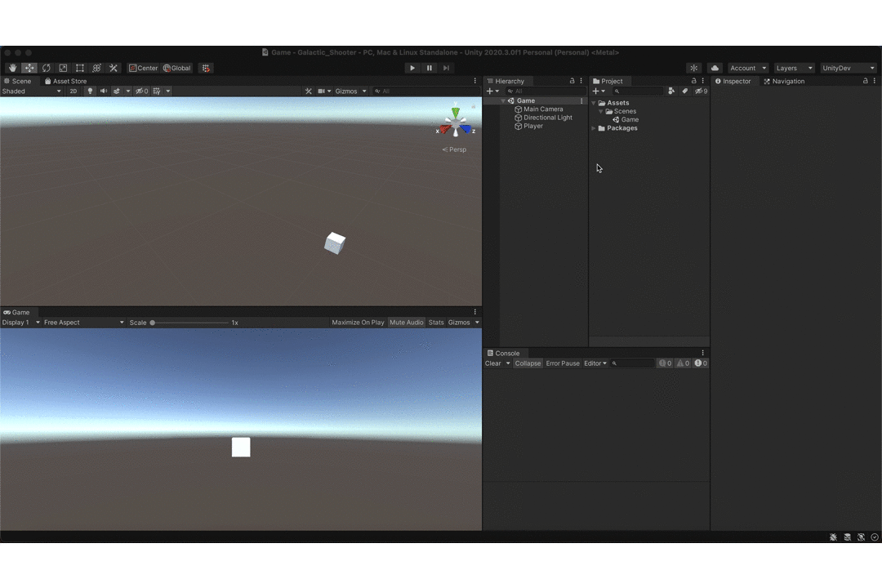
Task: Open the UnityDev layout dropdown
Action: point(849,68)
